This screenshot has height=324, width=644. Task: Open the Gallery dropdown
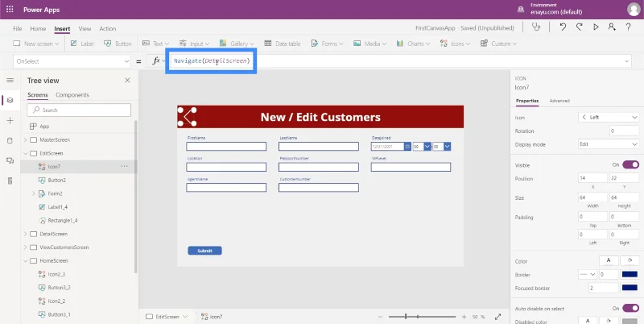pyautogui.click(x=237, y=44)
